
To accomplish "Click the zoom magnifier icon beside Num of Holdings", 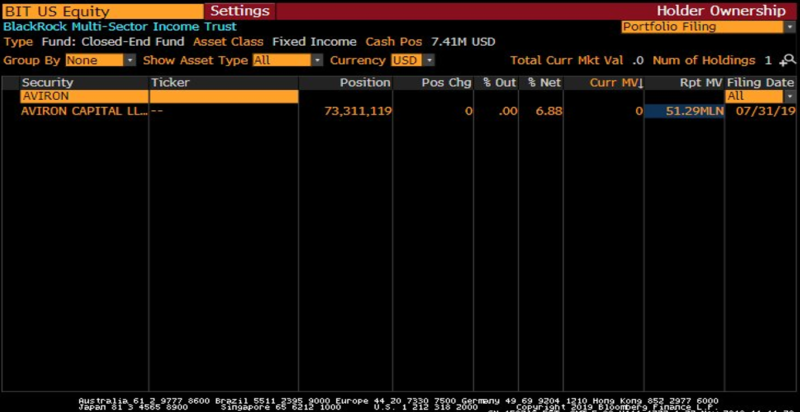I will coord(787,61).
